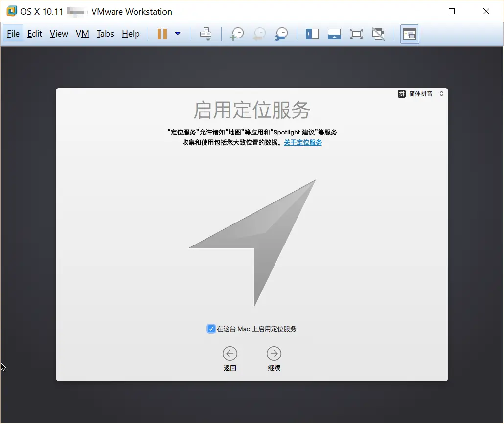Screen dimensions: 504x424
Task: Suspend the virtual machine using pause icon
Action: point(162,34)
